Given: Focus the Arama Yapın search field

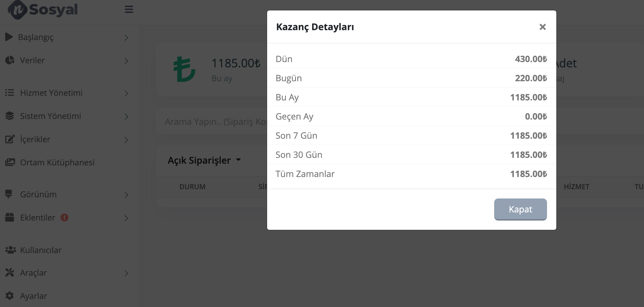Looking at the screenshot, I should click(x=212, y=121).
